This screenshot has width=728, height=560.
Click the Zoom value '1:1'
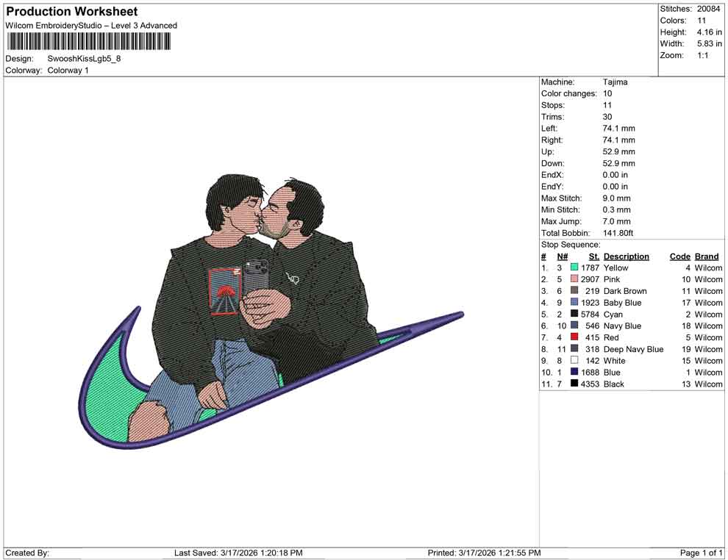[x=702, y=55]
